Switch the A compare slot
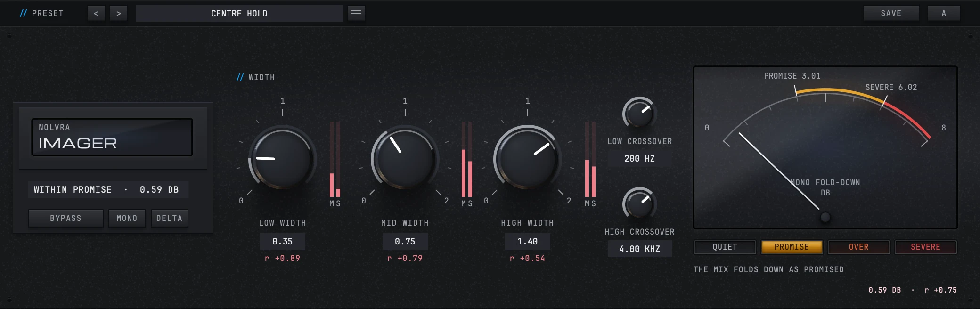 944,13
